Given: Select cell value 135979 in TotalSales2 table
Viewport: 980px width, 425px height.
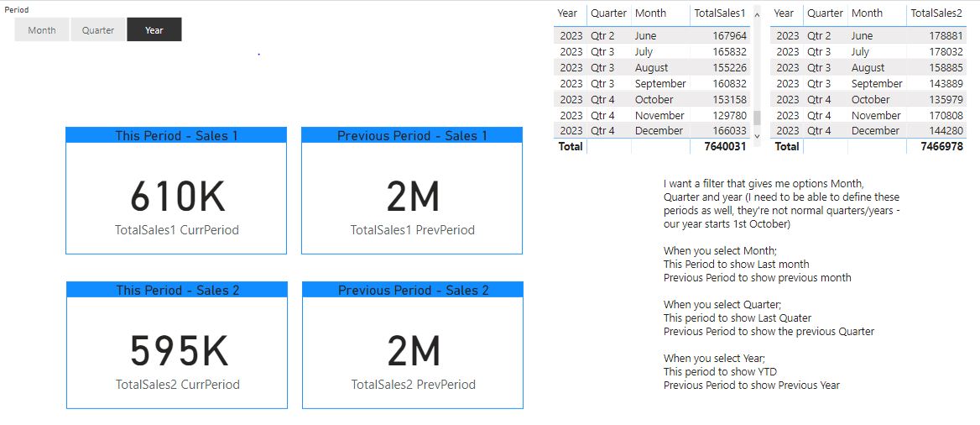Looking at the screenshot, I should point(946,99).
